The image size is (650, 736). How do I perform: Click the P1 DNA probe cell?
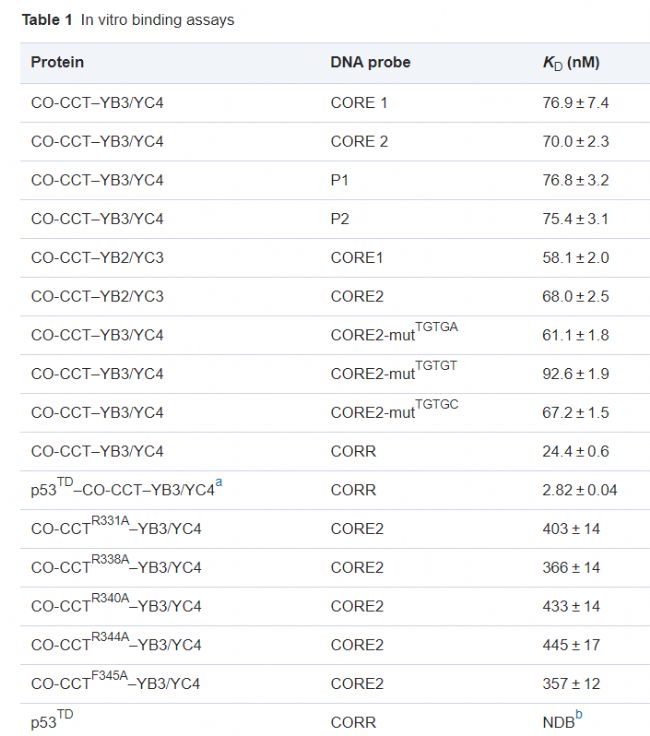339,180
